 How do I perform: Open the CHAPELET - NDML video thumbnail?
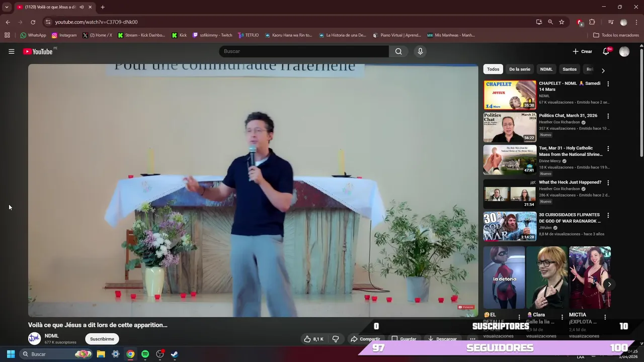coord(510,95)
